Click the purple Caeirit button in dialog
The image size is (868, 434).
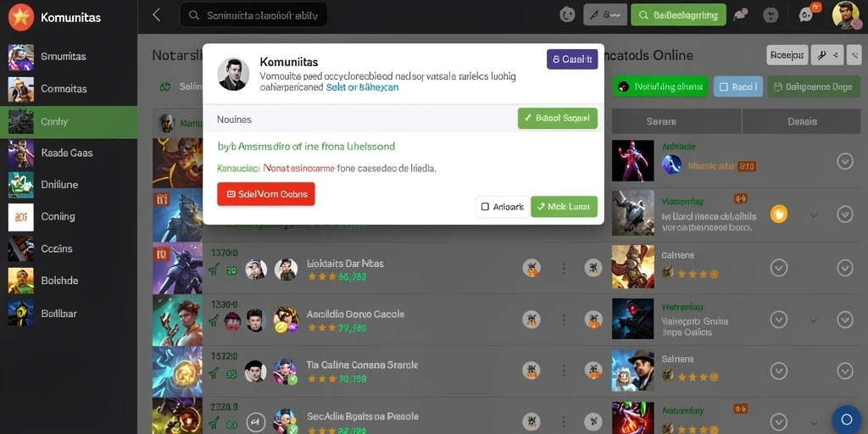tap(572, 59)
